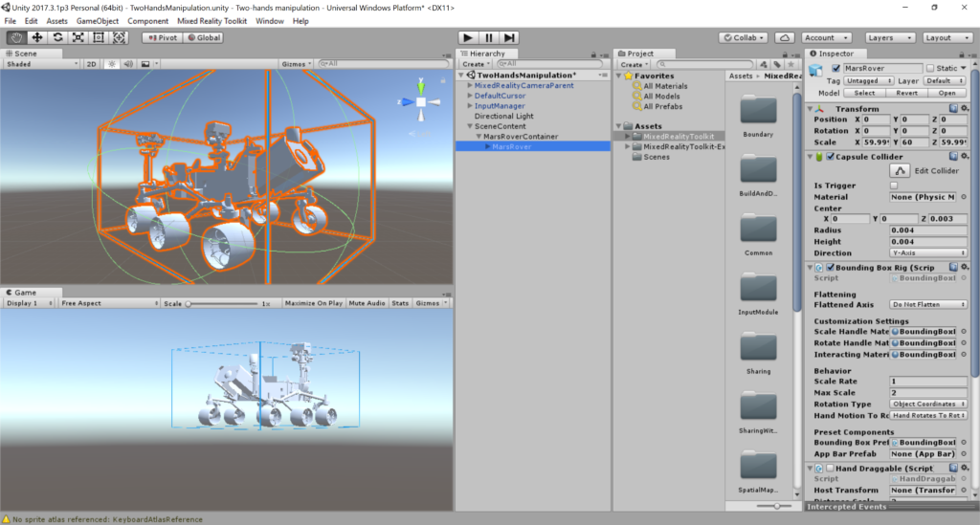This screenshot has width=980, height=525.
Task: Toggle Global handle rotation
Action: (203, 37)
